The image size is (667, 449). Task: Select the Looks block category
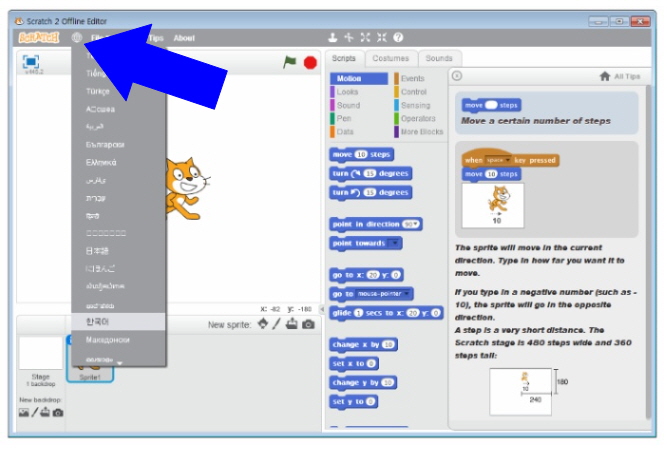[348, 91]
